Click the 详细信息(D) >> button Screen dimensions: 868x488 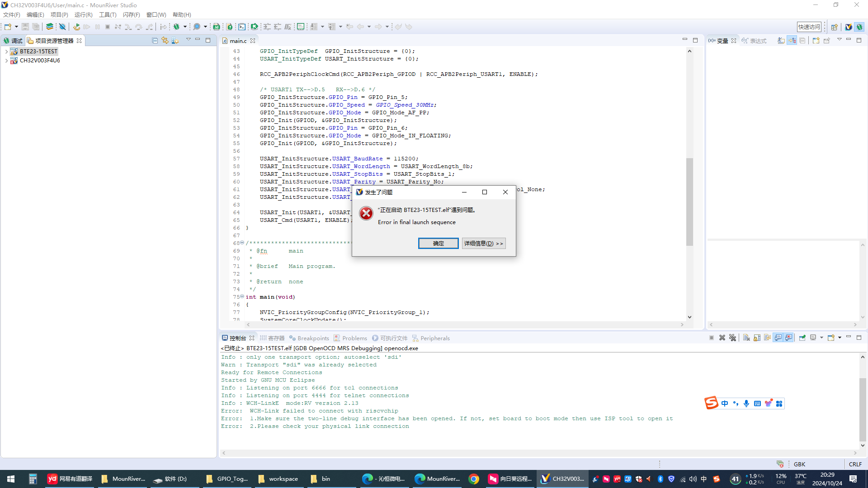[484, 244]
